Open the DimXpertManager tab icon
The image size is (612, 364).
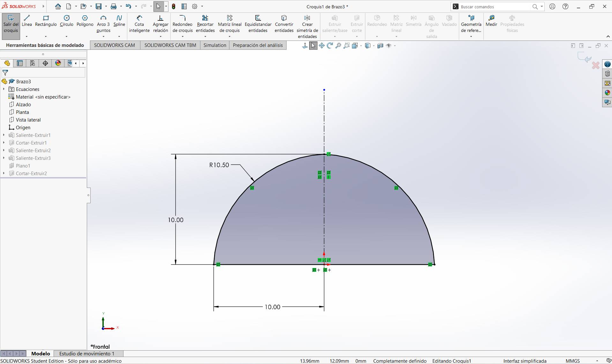point(45,63)
